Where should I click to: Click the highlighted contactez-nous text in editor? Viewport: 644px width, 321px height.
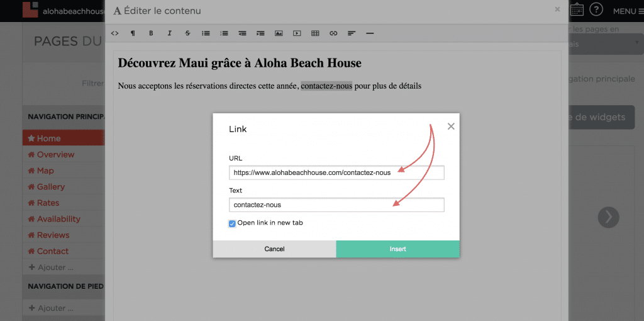[326, 86]
